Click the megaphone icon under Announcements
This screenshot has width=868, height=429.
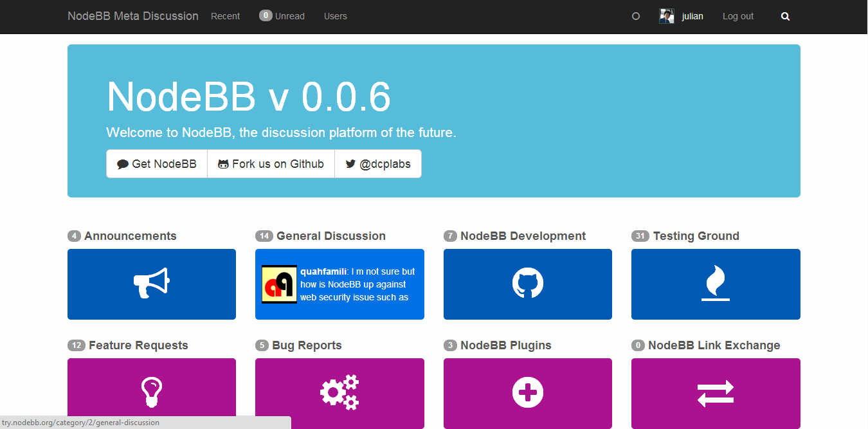(x=152, y=283)
